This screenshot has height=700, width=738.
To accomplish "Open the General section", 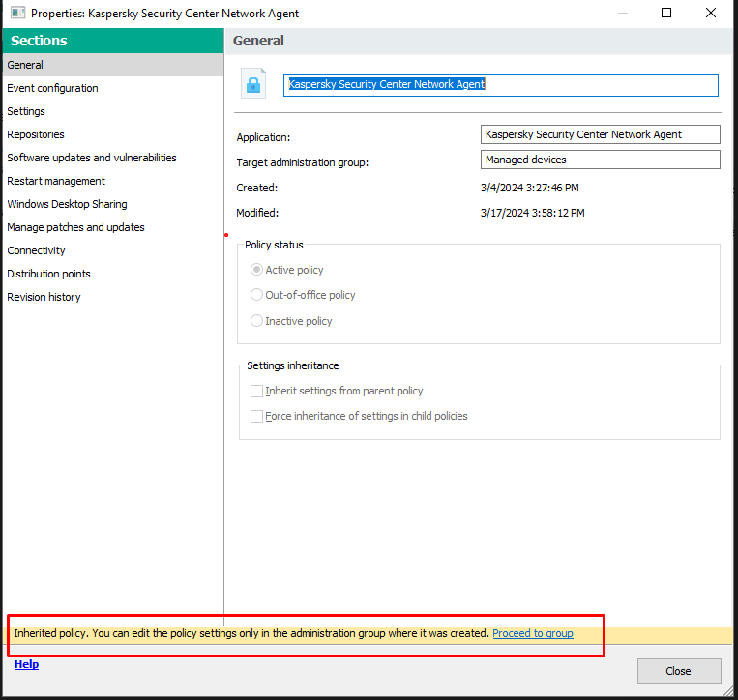I will click(x=113, y=65).
